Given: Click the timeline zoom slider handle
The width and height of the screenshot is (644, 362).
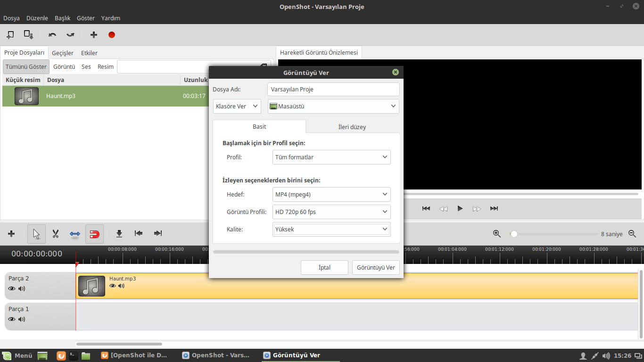Looking at the screenshot, I should [x=514, y=234].
